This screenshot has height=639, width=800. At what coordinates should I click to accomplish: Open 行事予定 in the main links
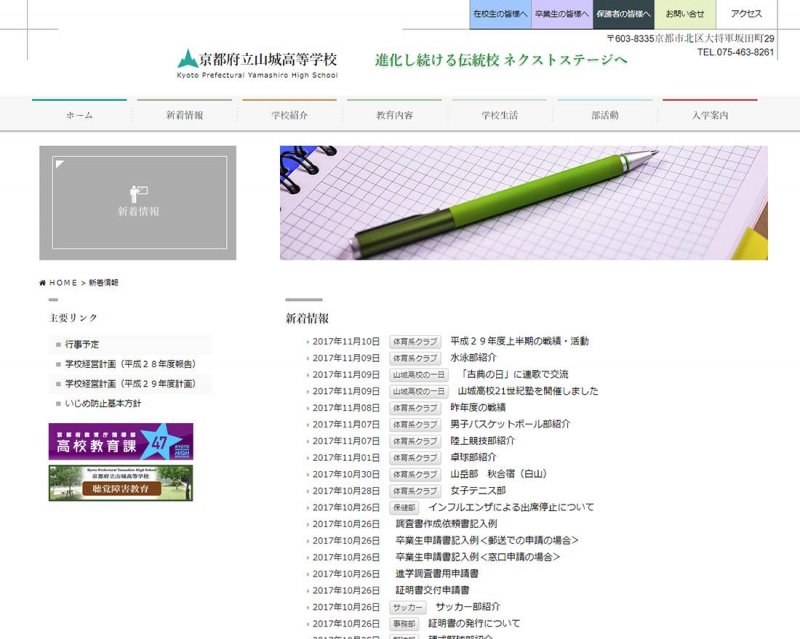coord(82,344)
